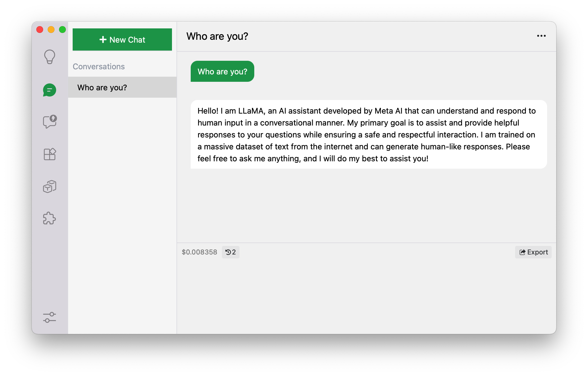Open the three-dots chat options menu
This screenshot has width=588, height=376.
(x=541, y=36)
